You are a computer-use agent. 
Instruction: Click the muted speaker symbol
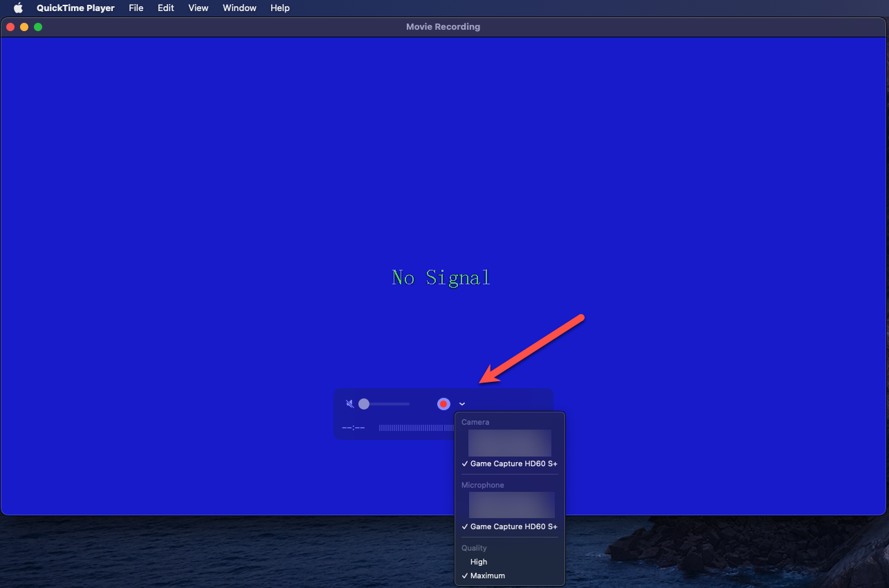pos(350,403)
